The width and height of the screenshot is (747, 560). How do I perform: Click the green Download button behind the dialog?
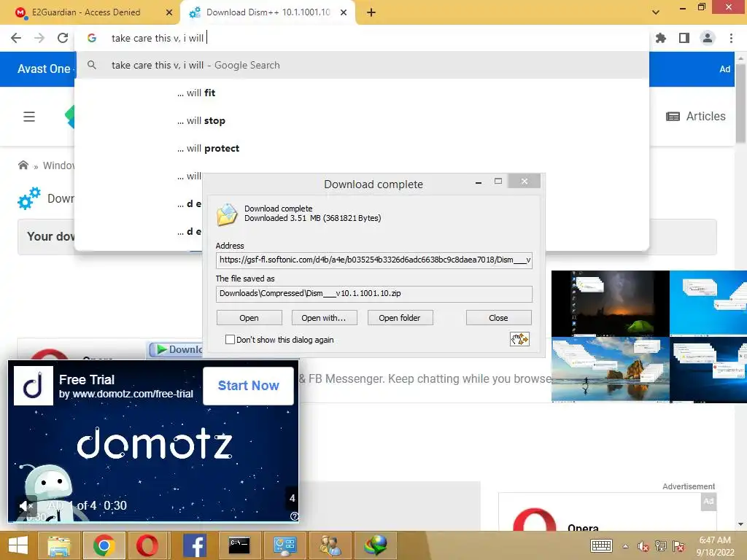pos(177,349)
